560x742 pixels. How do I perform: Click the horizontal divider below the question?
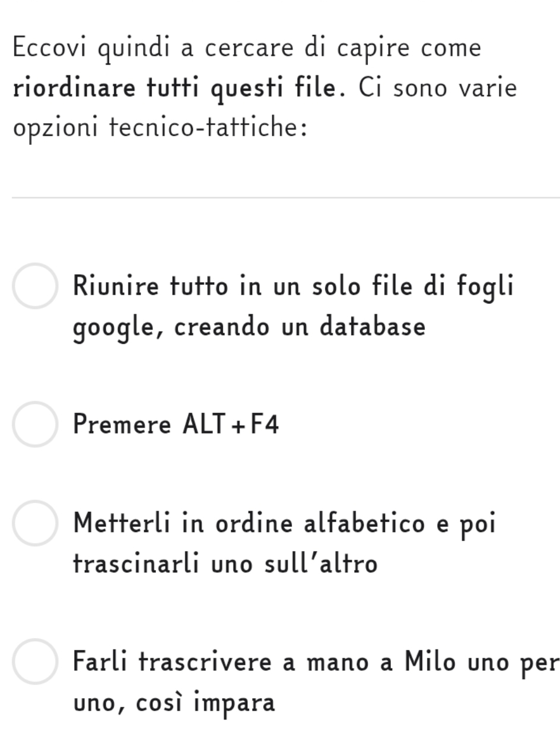click(x=285, y=198)
